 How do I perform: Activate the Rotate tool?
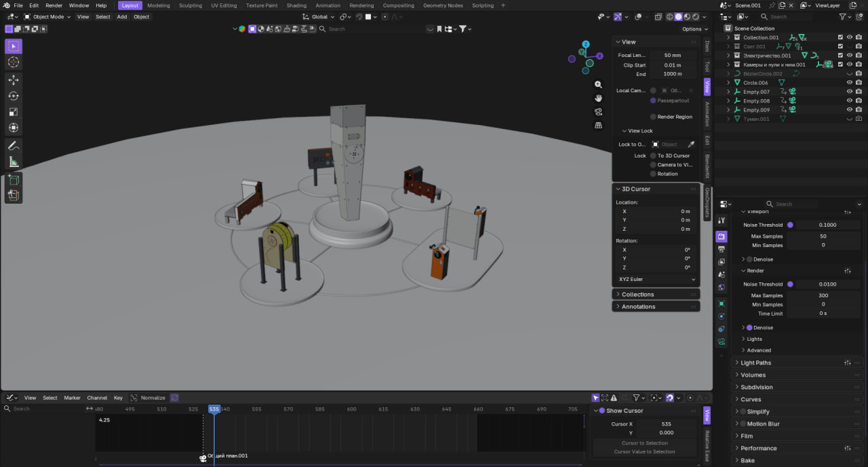click(x=14, y=96)
